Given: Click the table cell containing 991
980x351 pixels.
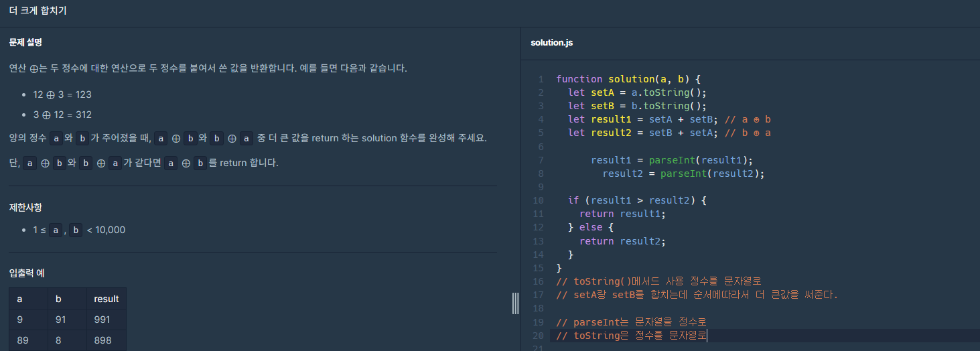Looking at the screenshot, I should (x=107, y=320).
